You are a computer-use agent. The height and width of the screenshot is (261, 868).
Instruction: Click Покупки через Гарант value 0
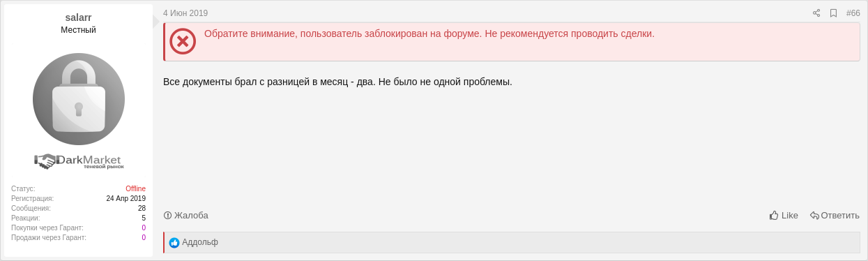pos(144,228)
